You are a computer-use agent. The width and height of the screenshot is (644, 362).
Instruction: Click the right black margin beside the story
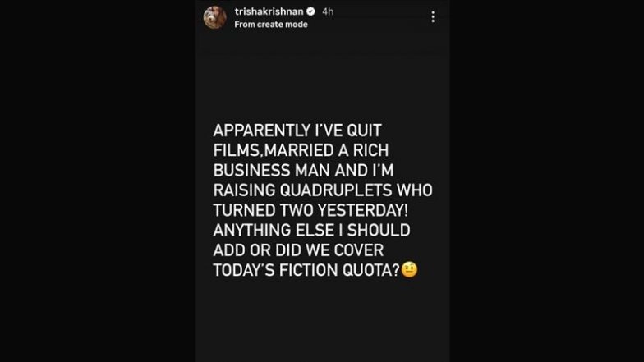point(547,181)
